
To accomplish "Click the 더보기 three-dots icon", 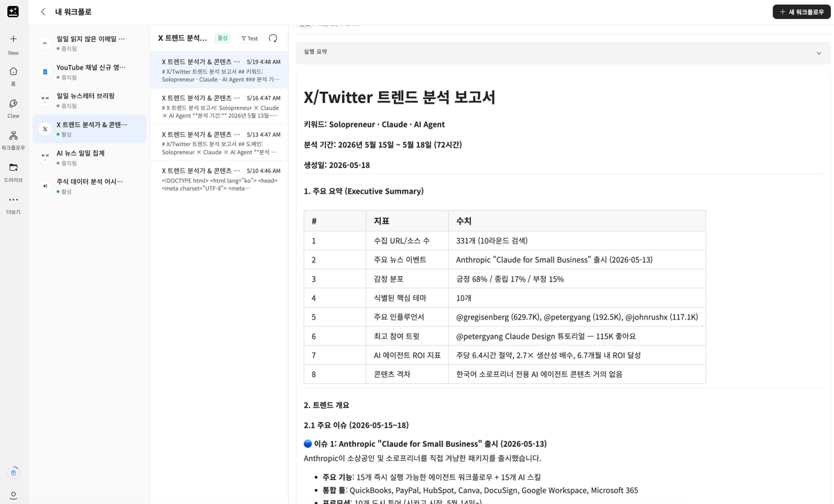I will [13, 199].
